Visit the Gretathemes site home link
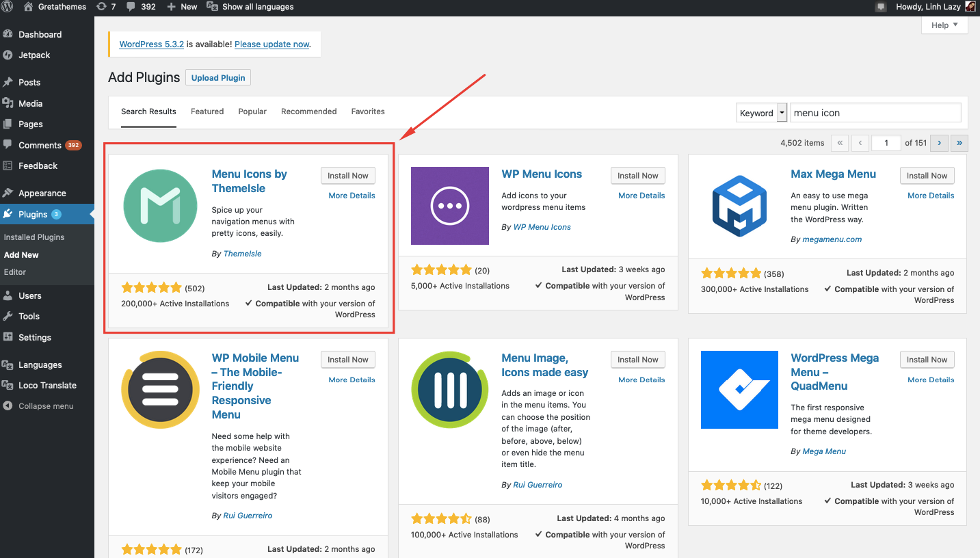980x558 pixels. point(55,7)
